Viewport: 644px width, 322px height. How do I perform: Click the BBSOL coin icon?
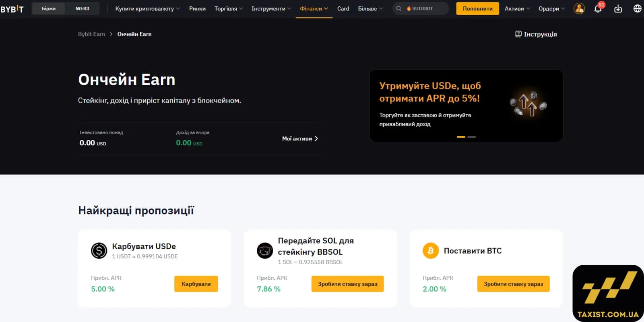pos(265,251)
